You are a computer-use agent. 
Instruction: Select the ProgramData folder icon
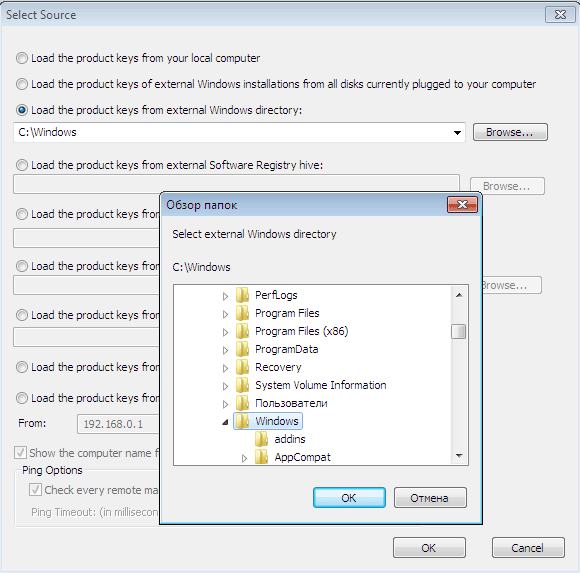click(242, 349)
